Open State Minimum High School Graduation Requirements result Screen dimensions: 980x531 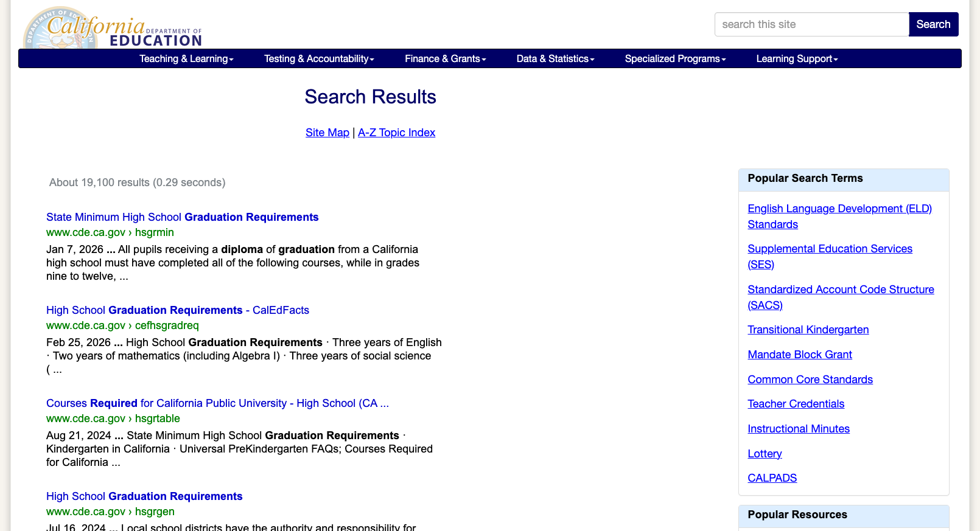[x=183, y=217]
